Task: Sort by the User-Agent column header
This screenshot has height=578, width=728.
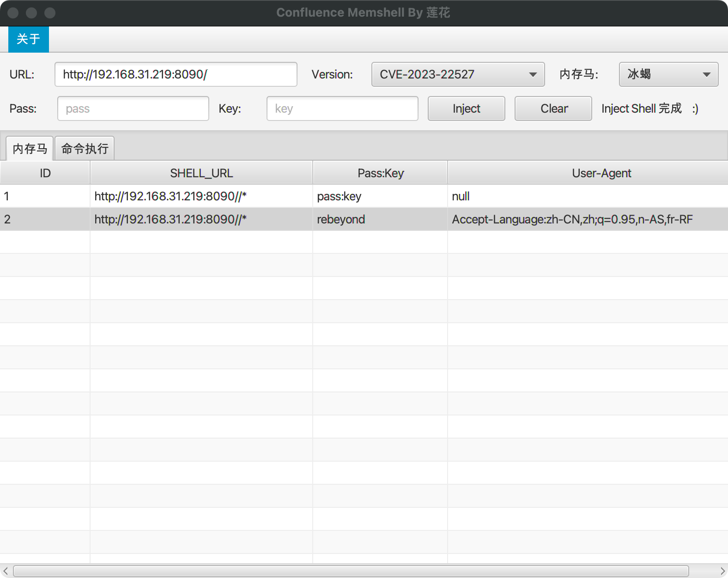Action: tap(588, 173)
